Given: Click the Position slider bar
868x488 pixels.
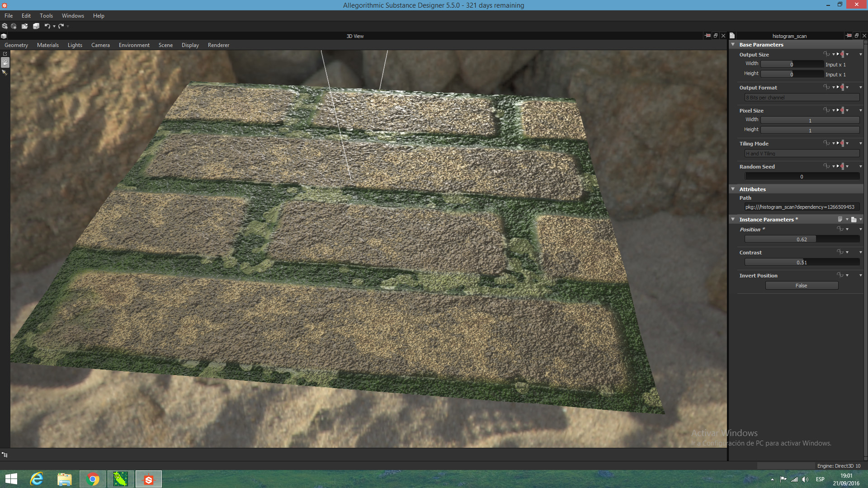Looking at the screenshot, I should point(801,239).
